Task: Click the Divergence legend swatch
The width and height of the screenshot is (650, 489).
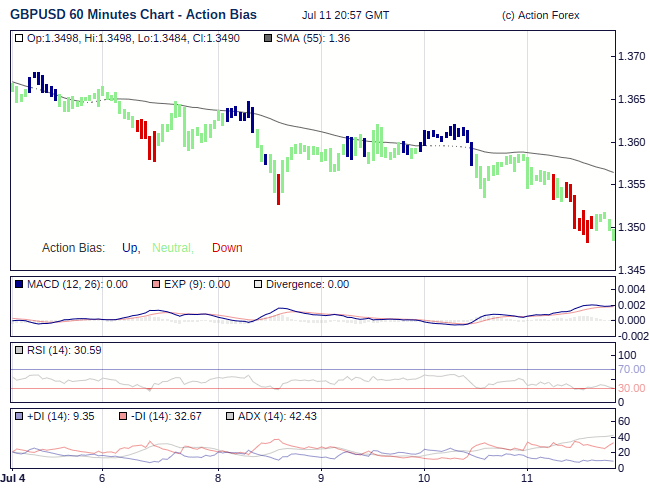Action: [258, 284]
